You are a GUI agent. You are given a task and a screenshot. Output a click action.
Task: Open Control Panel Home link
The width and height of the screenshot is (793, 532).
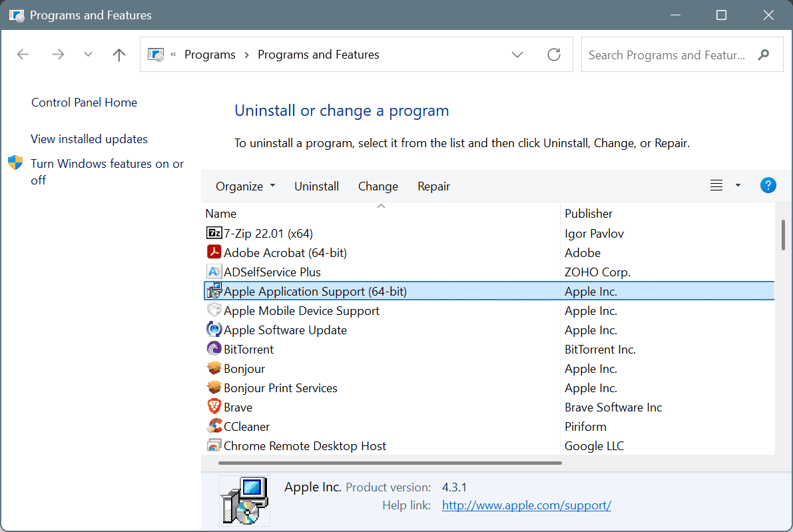click(x=84, y=103)
